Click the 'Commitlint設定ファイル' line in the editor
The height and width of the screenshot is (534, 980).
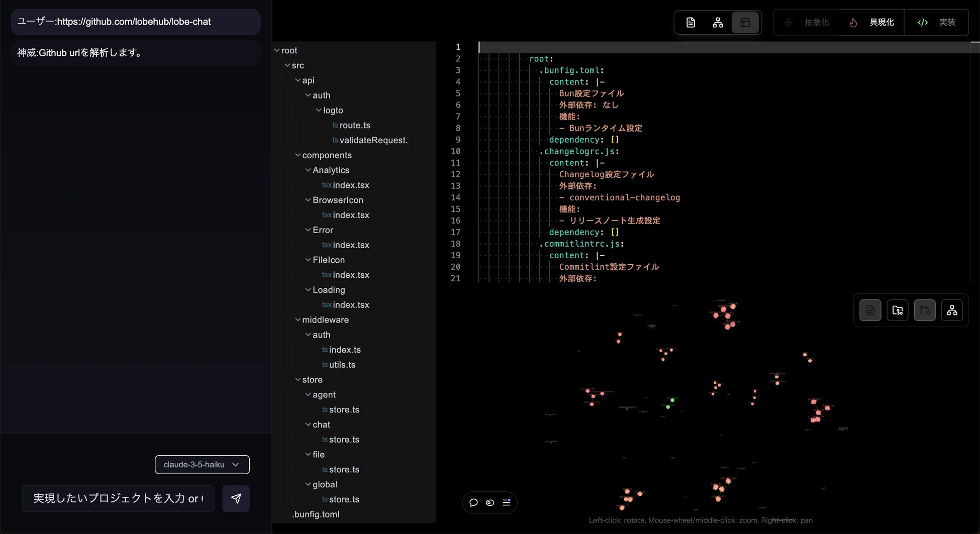609,267
